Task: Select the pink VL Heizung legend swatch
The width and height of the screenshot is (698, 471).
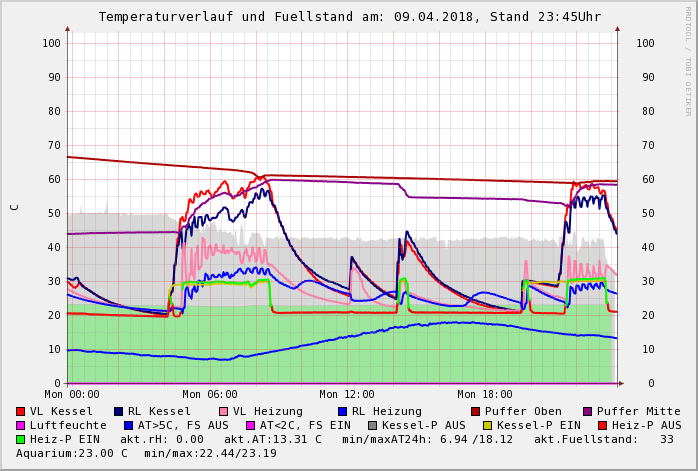Action: 224,411
